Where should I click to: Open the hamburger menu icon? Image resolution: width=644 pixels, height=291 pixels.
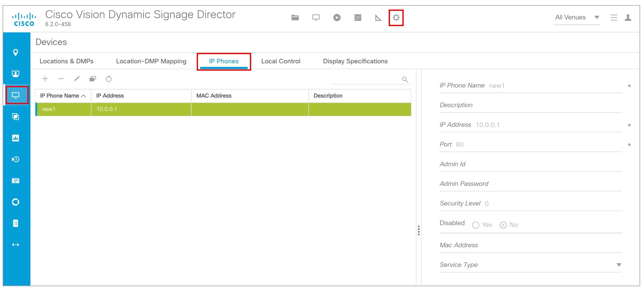coord(614,18)
